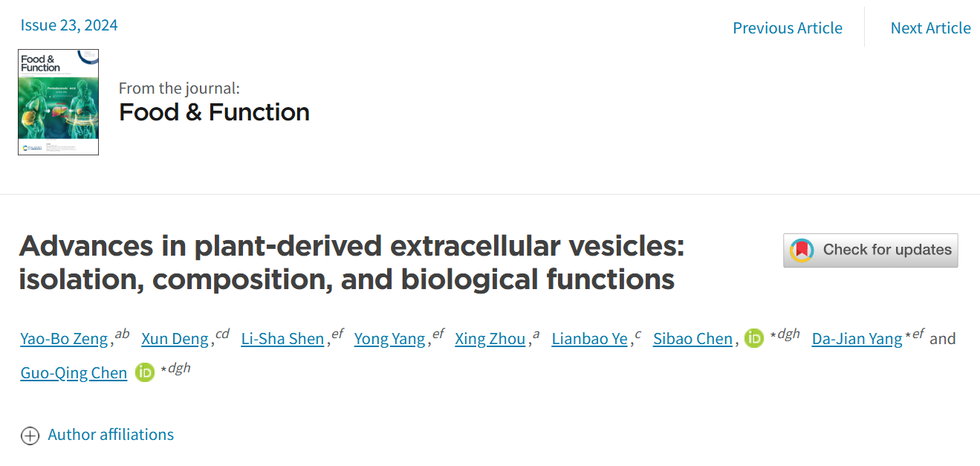This screenshot has height=466, width=980.
Task: Click ORCID icon beside Guo-Qing Chen
Action: point(145,372)
